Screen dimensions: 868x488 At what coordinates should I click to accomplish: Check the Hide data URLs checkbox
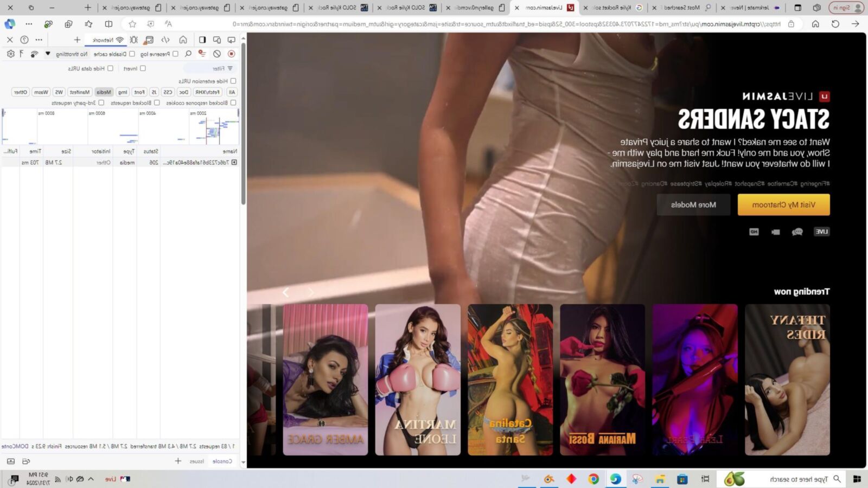110,68
